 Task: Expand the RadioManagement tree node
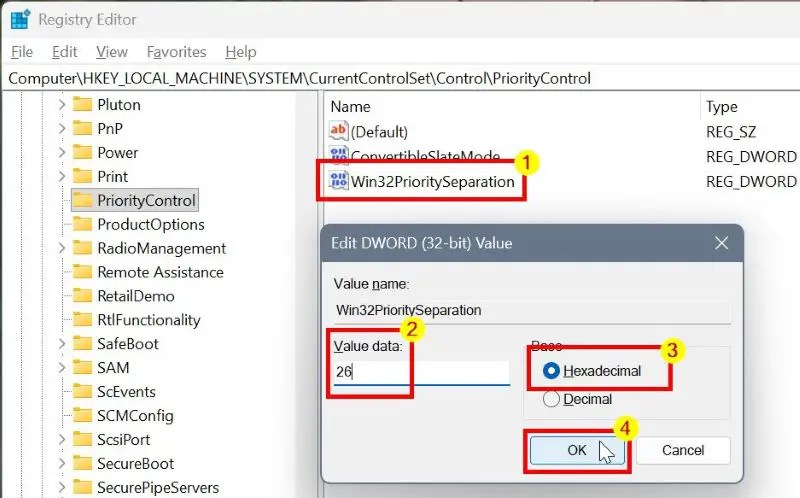(62, 248)
